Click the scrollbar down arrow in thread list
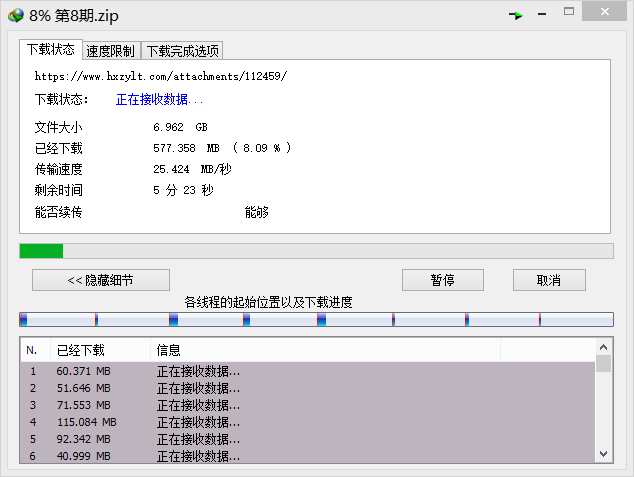The width and height of the screenshot is (634, 477). pyautogui.click(x=603, y=455)
